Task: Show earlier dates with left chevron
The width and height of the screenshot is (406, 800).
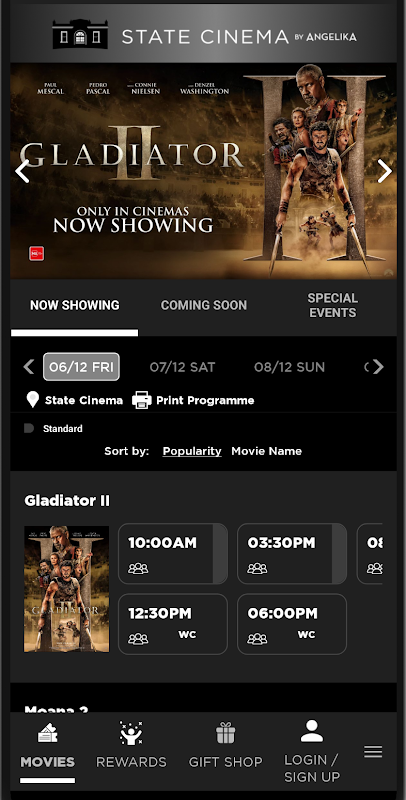Action: (29, 367)
